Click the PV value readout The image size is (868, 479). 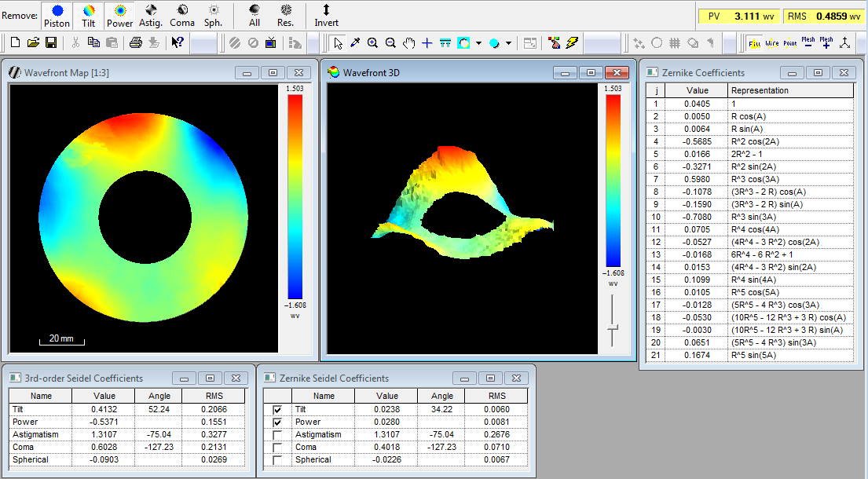(x=738, y=16)
